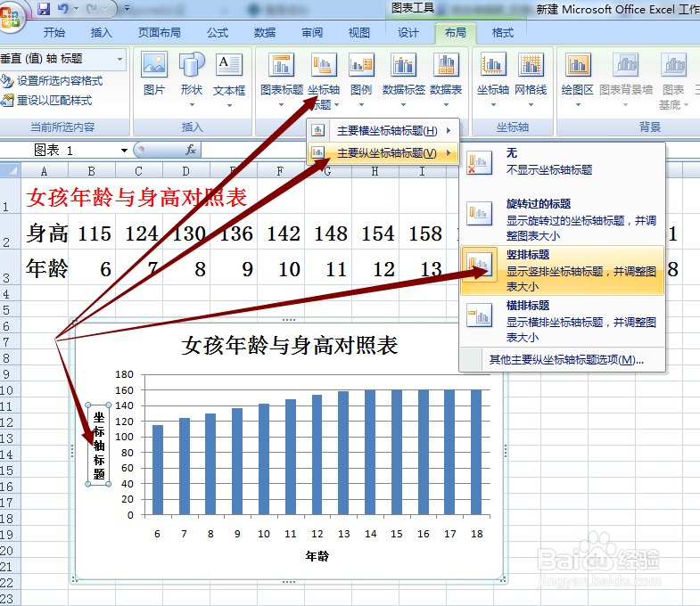The image size is (700, 606).
Task: Switch to the Formulas (公式) tab
Action: (x=218, y=33)
